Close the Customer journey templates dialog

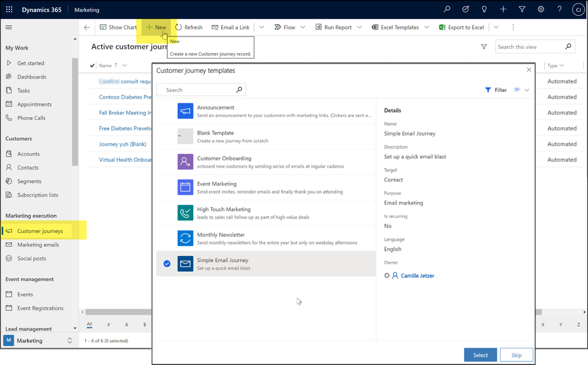[x=528, y=69]
